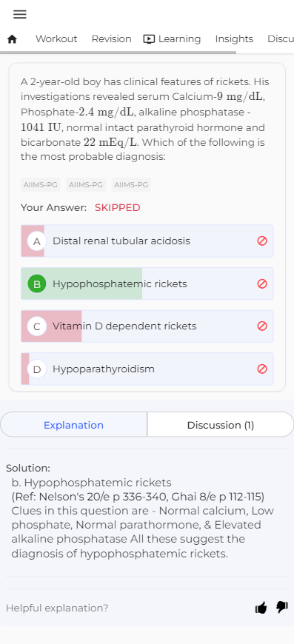Select option C radio circle
The image size is (294, 644).
coord(37,326)
